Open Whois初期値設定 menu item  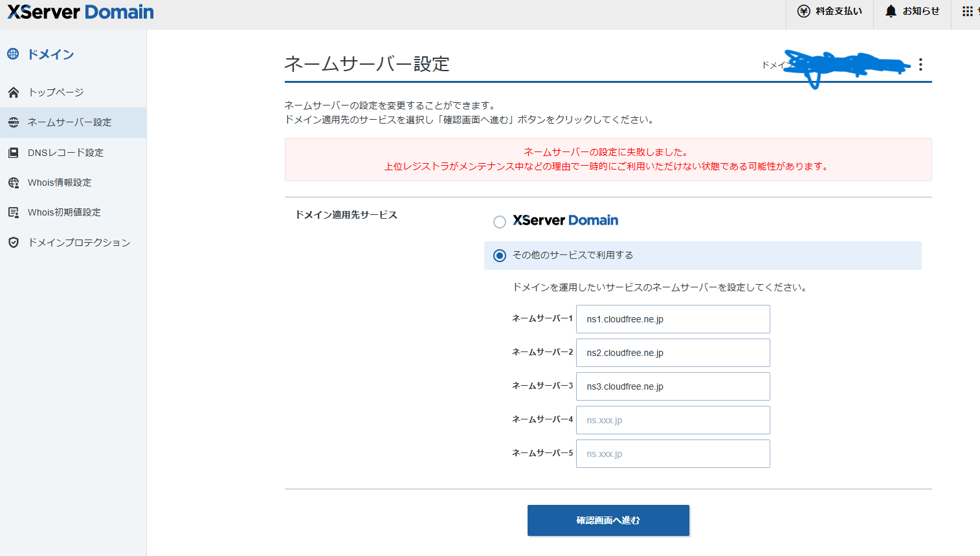(x=73, y=212)
